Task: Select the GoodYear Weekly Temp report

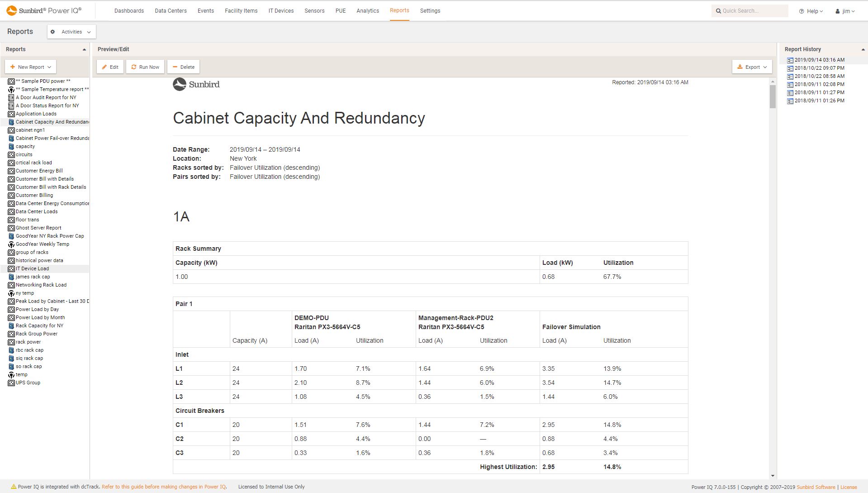Action: 42,244
